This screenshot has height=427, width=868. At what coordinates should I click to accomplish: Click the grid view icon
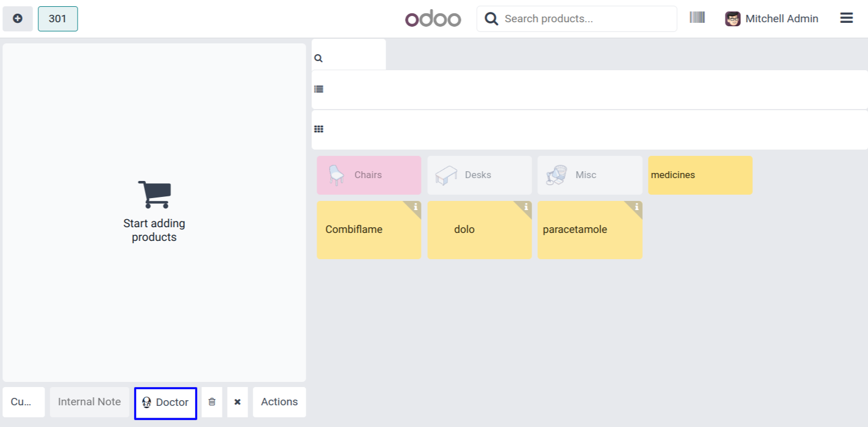(x=319, y=130)
